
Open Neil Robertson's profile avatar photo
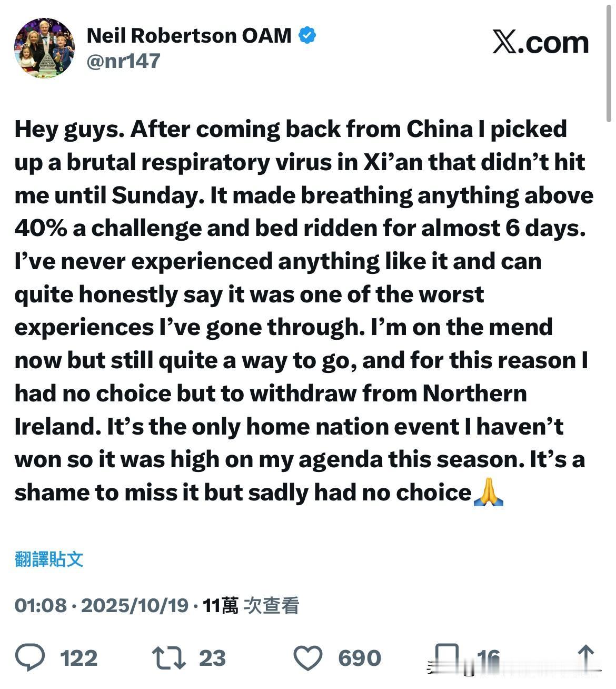point(44,48)
